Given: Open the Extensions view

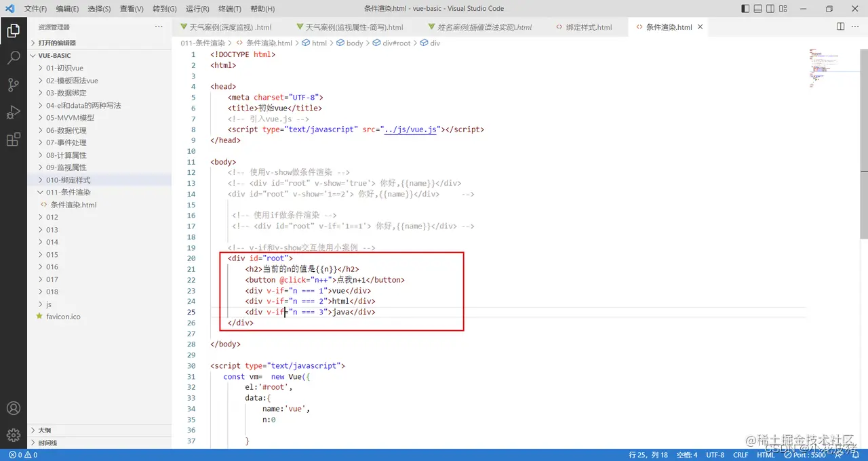Looking at the screenshot, I should (13, 140).
